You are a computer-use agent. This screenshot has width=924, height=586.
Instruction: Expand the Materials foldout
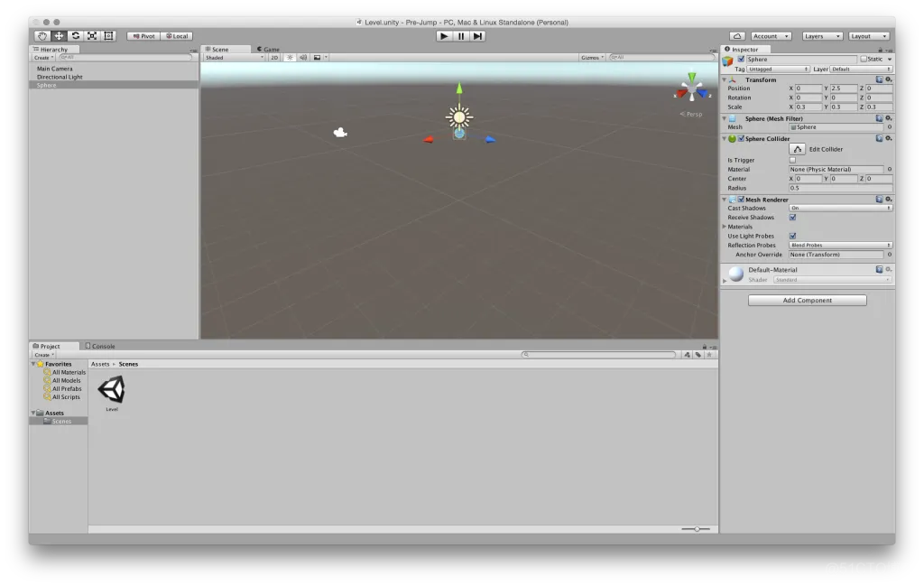click(725, 227)
